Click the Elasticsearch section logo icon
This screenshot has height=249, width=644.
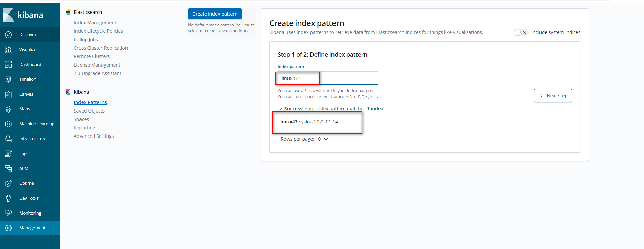coord(68,12)
